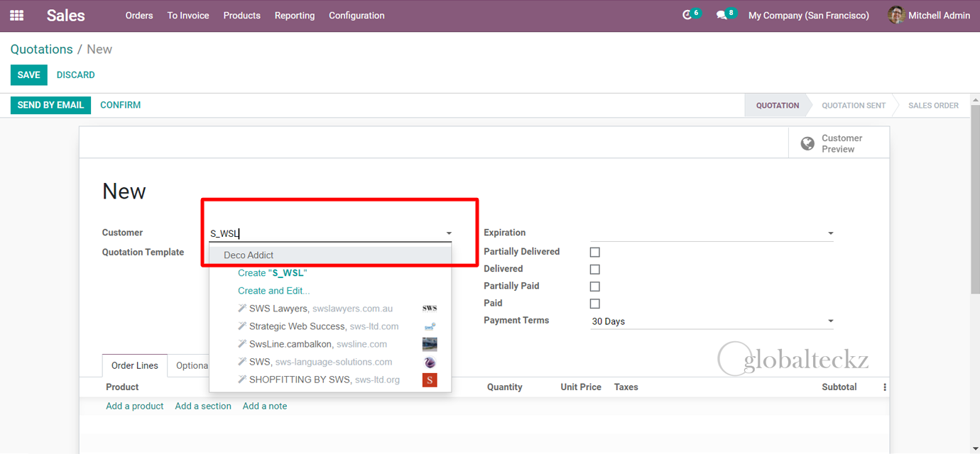Click Add a note link
The image size is (980, 454).
265,406
